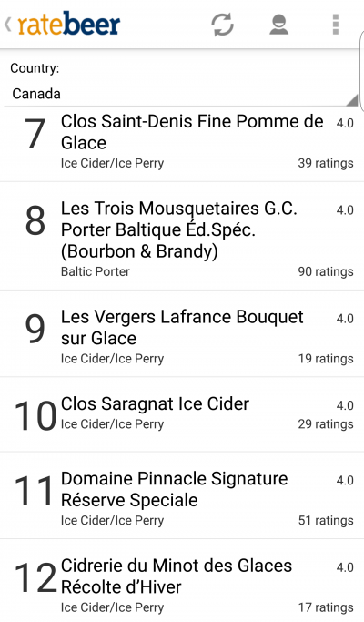Open Clos Saint-Denis Fine Pomme de Glace
Image resolution: width=364 pixels, height=622 pixels.
(x=182, y=143)
